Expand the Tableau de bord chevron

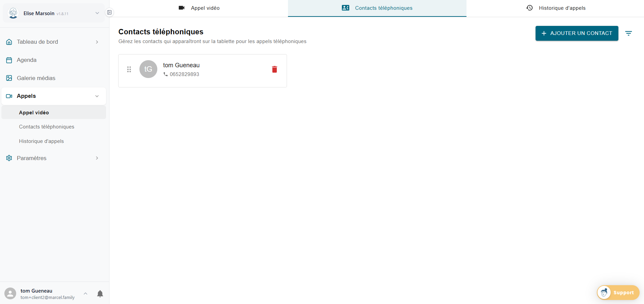(97, 42)
